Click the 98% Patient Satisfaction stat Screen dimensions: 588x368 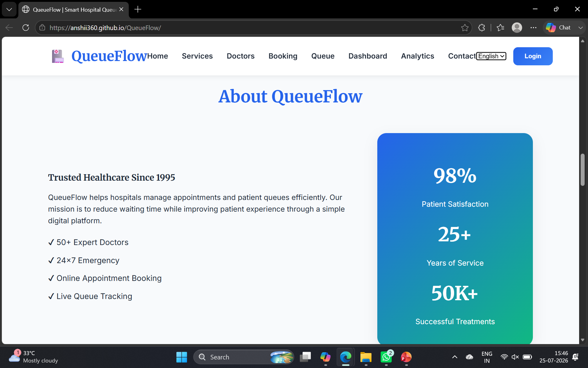(x=455, y=187)
